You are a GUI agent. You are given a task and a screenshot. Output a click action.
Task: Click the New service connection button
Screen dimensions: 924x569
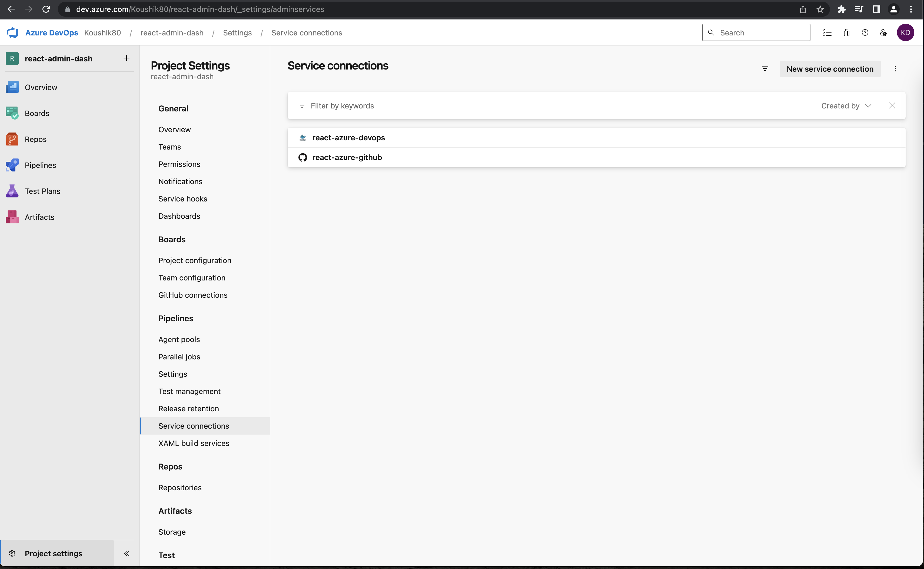tap(830, 68)
